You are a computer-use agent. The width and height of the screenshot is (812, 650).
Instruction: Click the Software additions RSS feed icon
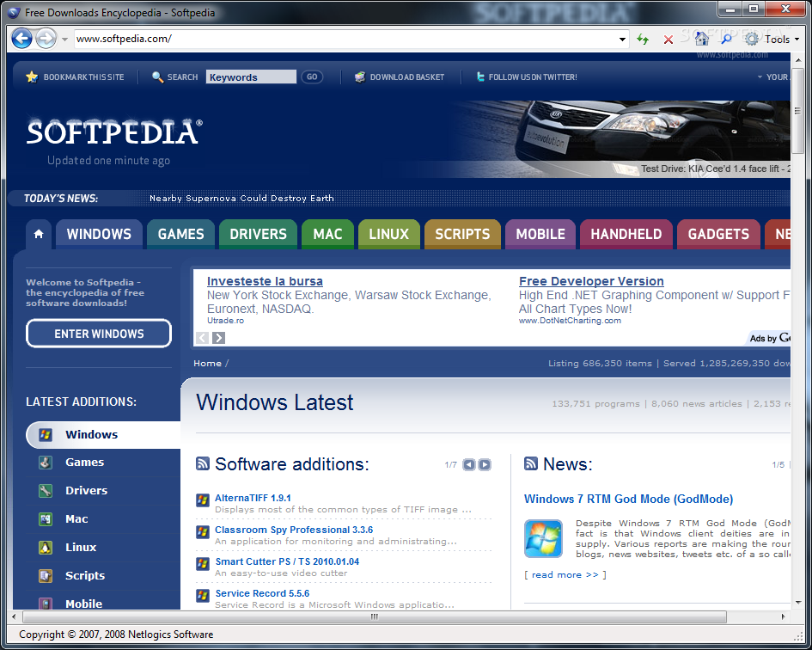pos(203,463)
